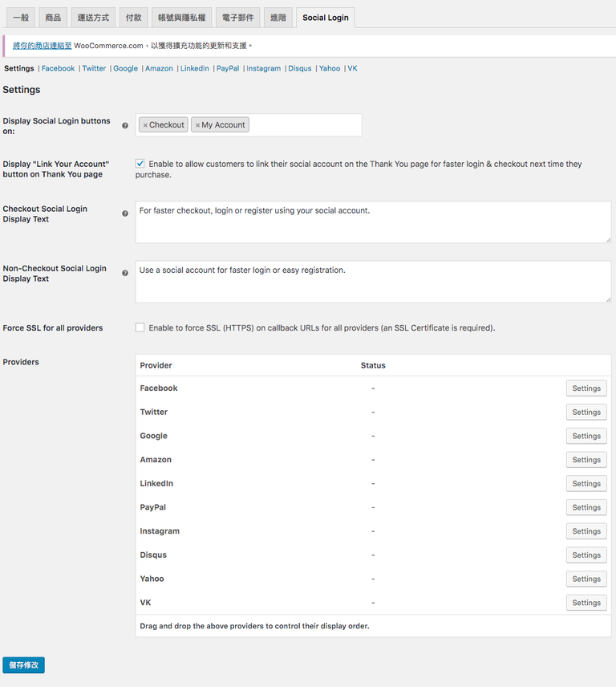616x687 pixels.
Task: Click help icon beside Display Social Login buttons
Action: pos(125,125)
